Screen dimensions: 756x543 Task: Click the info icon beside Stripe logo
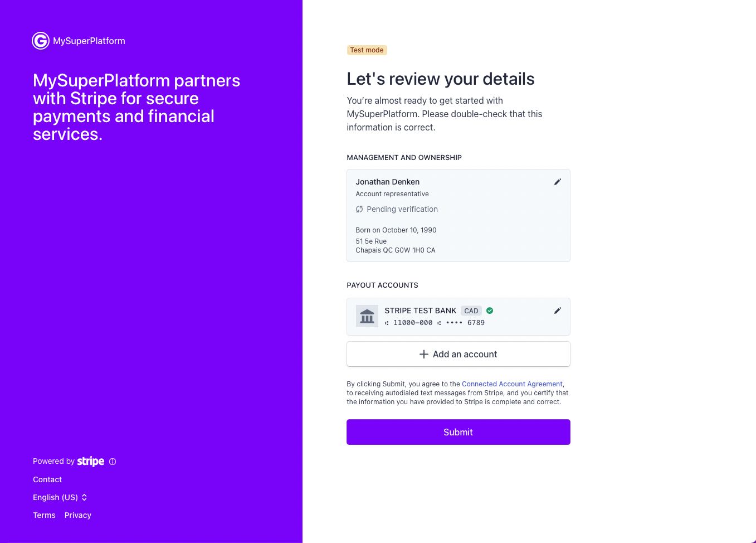point(113,462)
